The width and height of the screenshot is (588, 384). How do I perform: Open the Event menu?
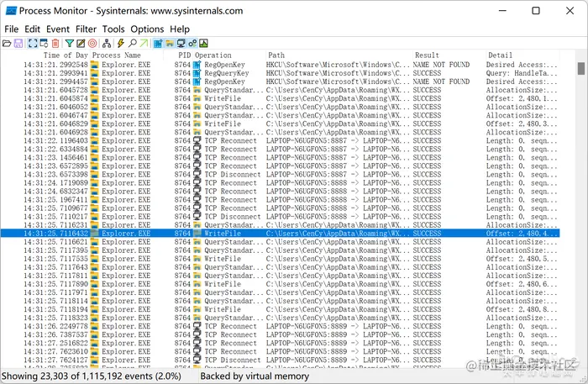(x=58, y=29)
